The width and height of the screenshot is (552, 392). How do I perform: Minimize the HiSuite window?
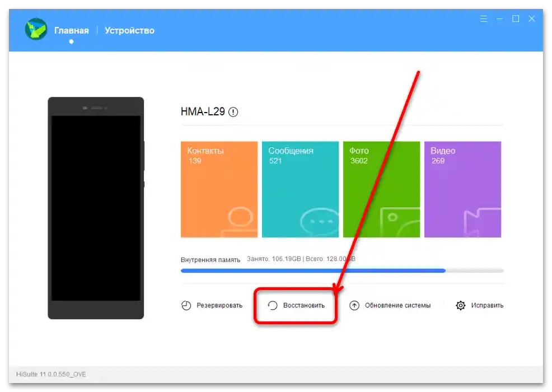pyautogui.click(x=499, y=18)
